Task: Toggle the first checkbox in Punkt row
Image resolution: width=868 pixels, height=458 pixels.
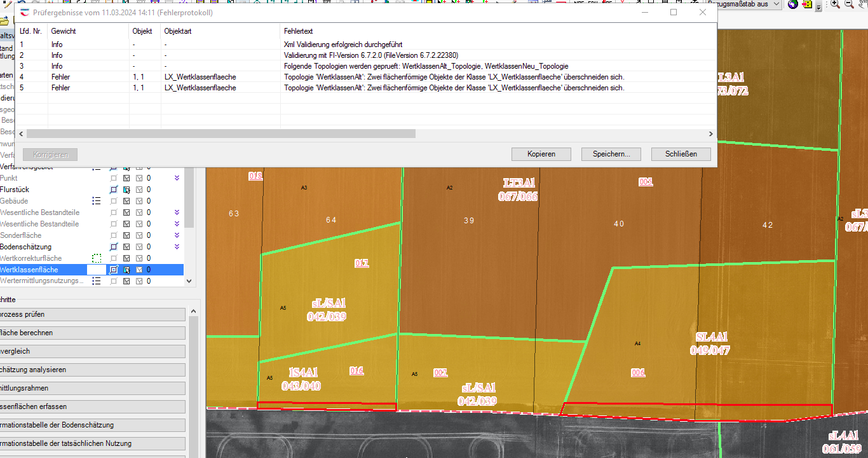Action: tap(126, 178)
